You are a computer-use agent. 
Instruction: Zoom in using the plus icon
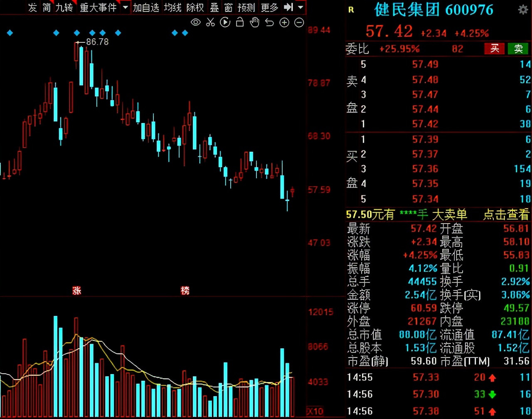[284, 22]
